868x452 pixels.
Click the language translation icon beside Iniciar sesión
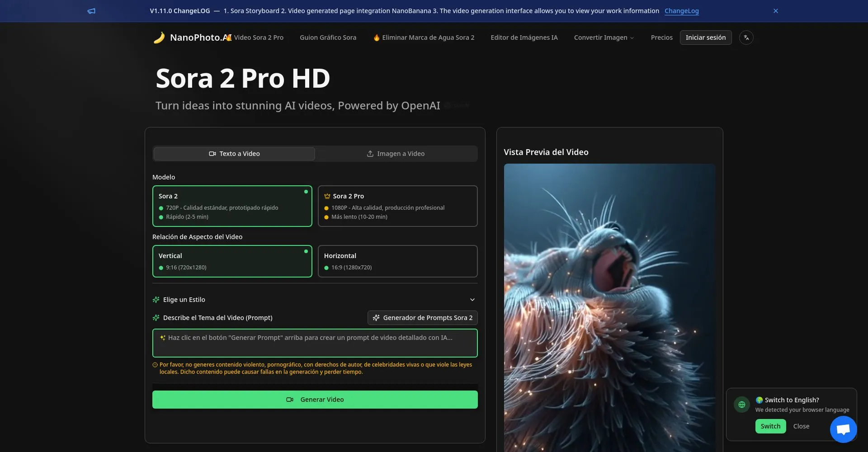[x=746, y=38]
